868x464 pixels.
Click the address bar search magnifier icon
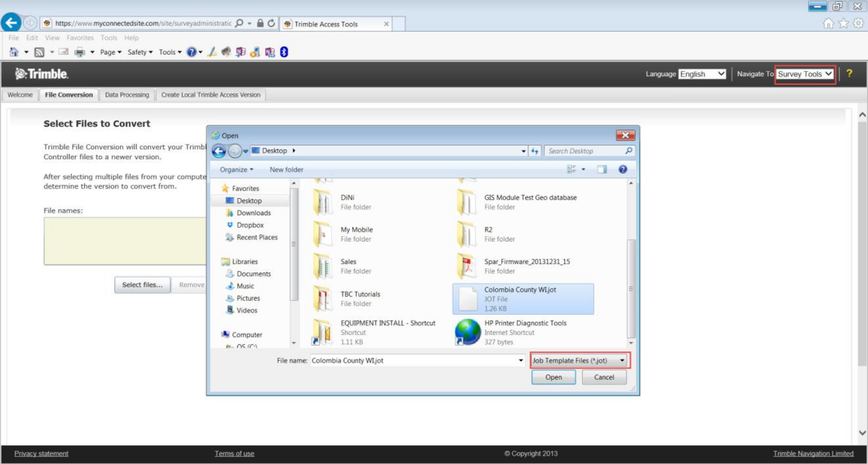tap(239, 23)
